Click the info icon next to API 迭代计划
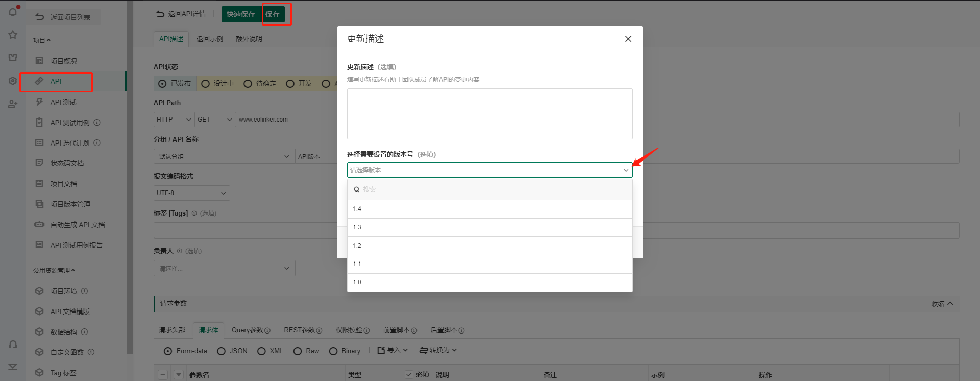Viewport: 980px width, 381px height. pyautogui.click(x=97, y=143)
